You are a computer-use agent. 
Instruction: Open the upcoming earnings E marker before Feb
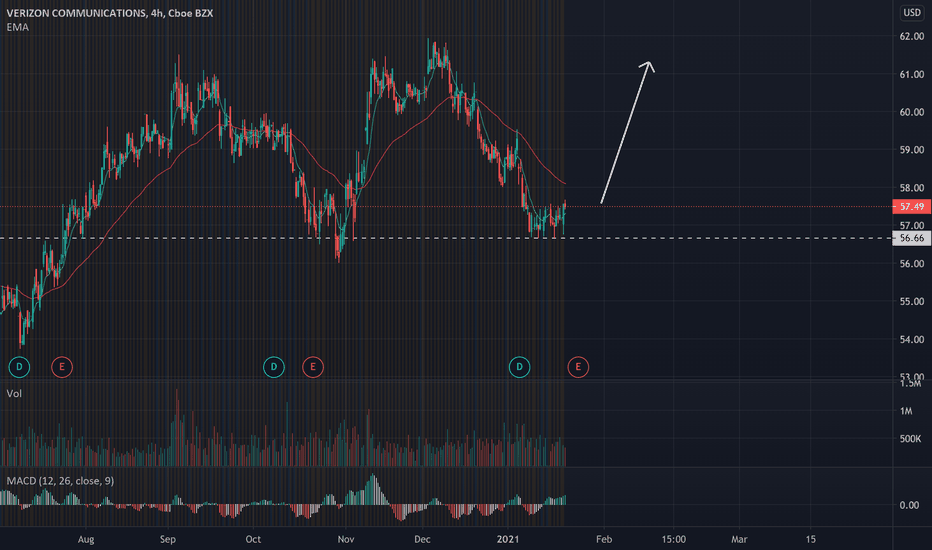(578, 367)
